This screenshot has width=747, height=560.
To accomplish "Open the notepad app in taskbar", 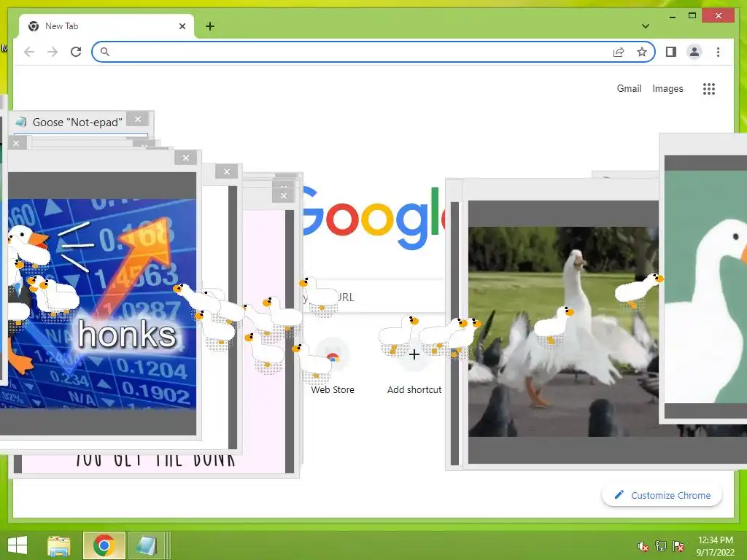I will 146,545.
